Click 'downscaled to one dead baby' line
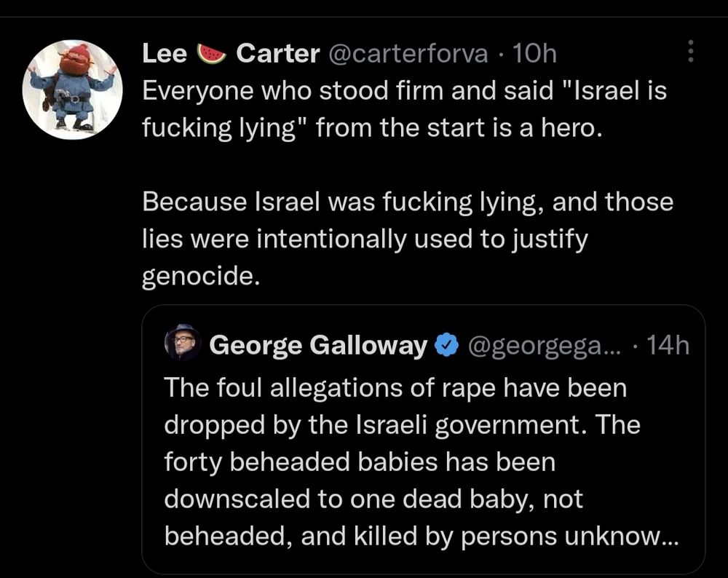728x578 pixels. (x=373, y=499)
